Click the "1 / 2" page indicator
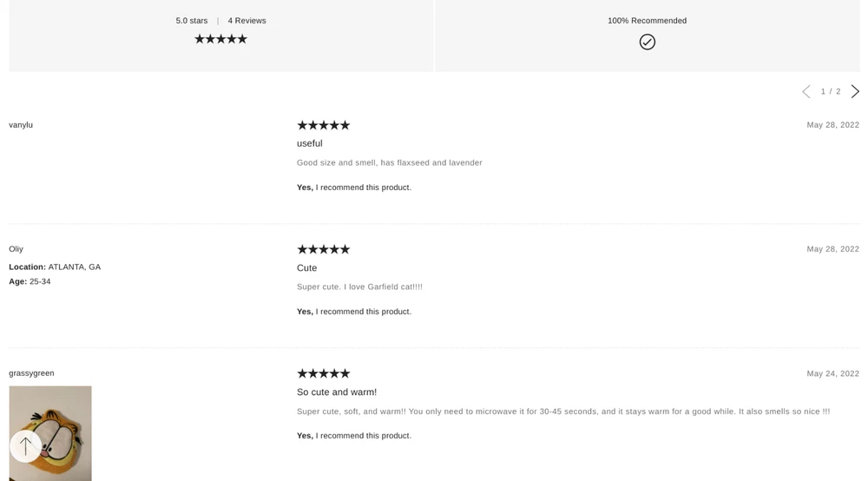 831,91
